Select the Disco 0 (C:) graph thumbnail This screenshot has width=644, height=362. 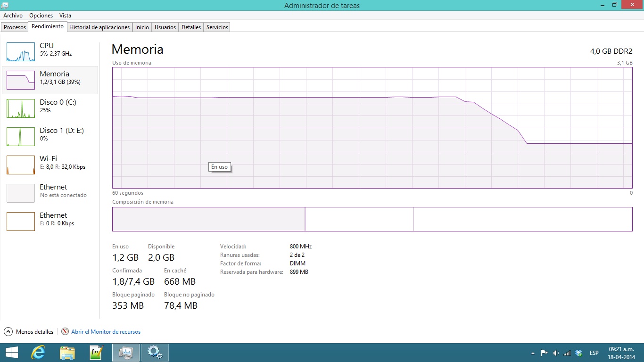21,108
